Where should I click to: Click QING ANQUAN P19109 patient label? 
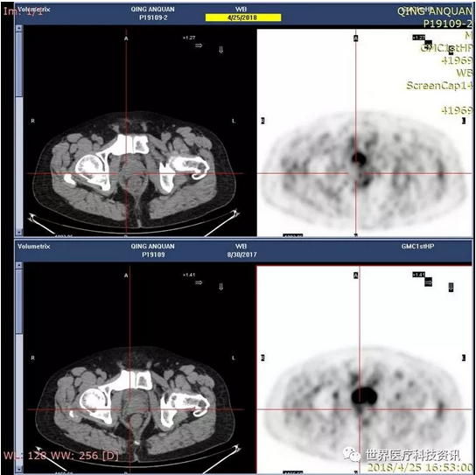pyautogui.click(x=153, y=250)
